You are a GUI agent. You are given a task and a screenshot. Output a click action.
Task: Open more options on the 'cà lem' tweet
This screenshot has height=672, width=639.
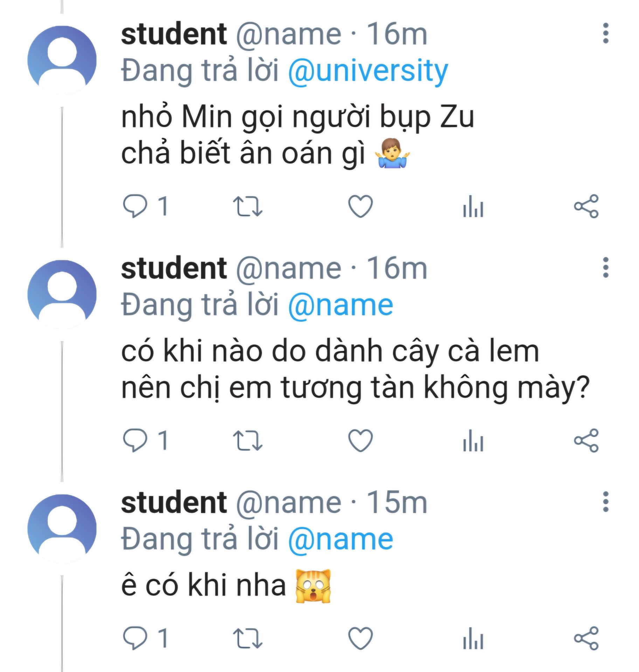[x=606, y=268]
